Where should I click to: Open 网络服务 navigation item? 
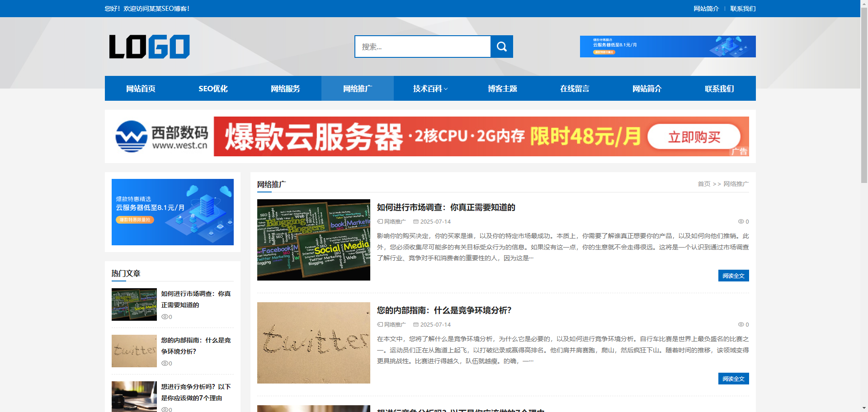(285, 89)
